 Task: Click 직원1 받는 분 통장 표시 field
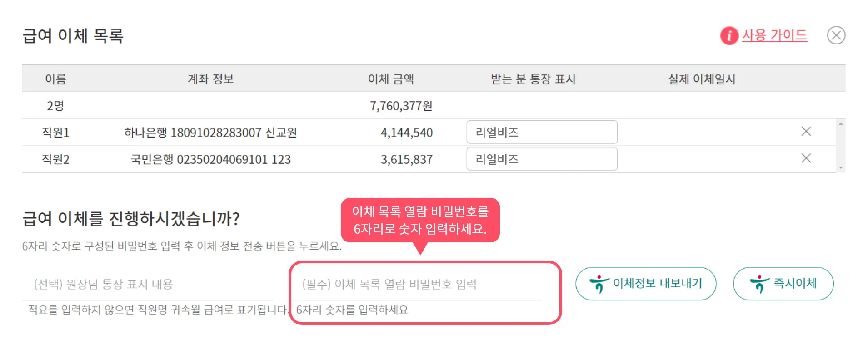pos(542,132)
